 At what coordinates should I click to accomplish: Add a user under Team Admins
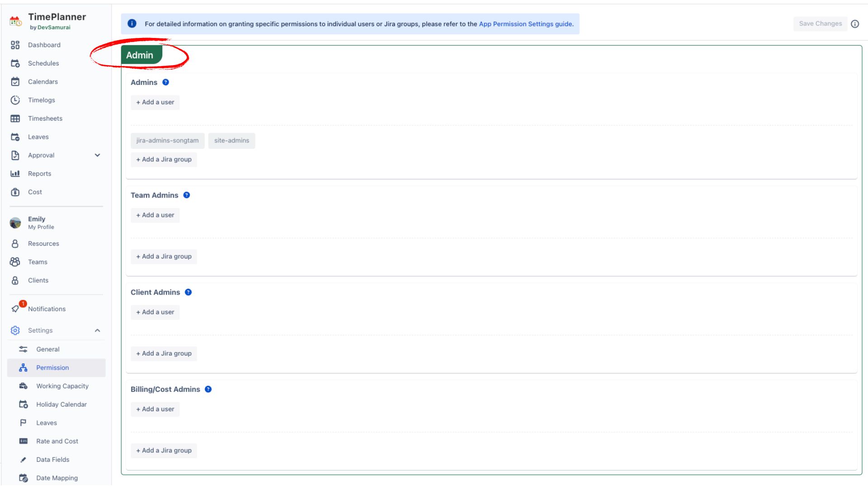(x=155, y=215)
